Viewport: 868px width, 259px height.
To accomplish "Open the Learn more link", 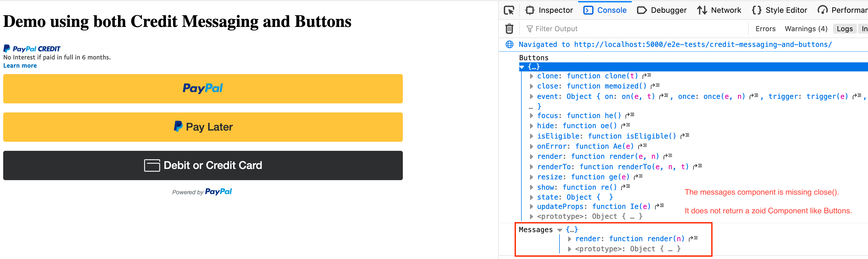I will click(x=20, y=66).
